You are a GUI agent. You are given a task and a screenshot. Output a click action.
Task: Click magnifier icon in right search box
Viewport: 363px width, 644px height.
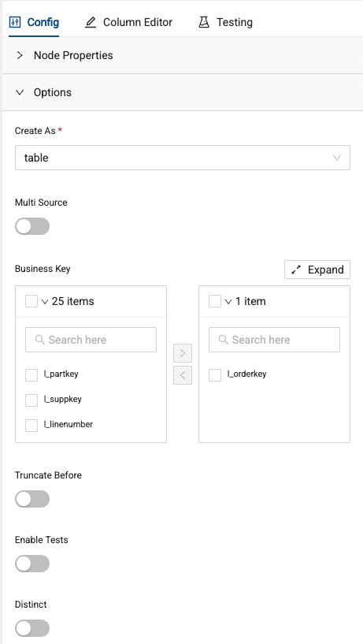(223, 340)
